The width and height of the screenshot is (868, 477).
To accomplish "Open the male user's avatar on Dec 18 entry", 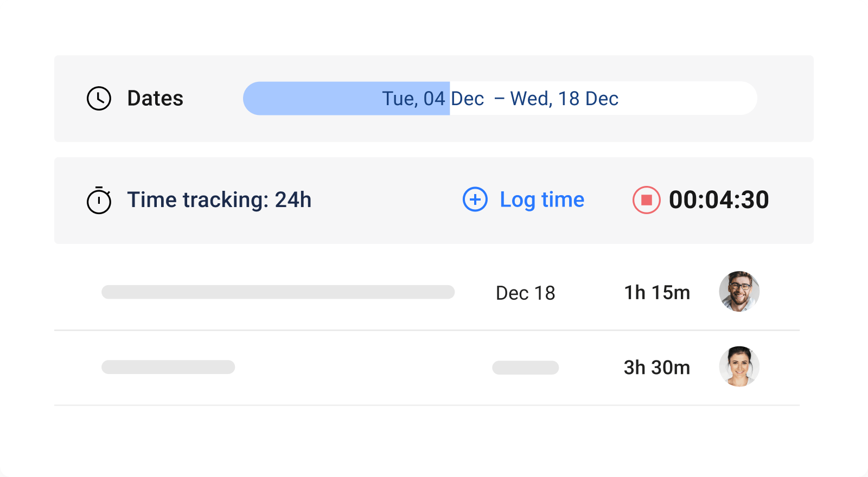I will [x=740, y=292].
